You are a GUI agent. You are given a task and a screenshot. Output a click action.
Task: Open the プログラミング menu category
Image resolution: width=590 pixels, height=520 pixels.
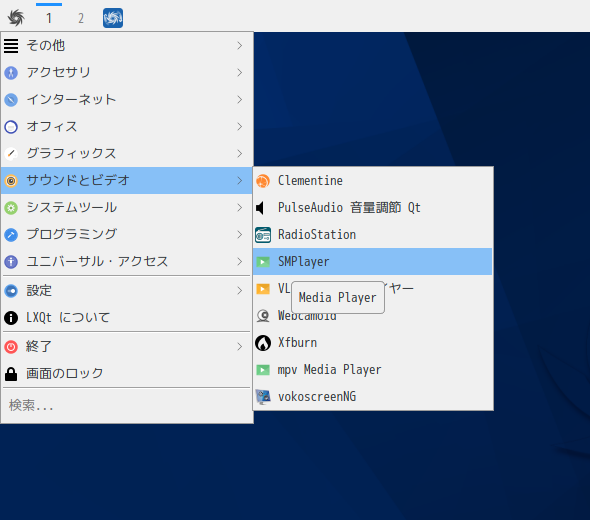point(126,235)
